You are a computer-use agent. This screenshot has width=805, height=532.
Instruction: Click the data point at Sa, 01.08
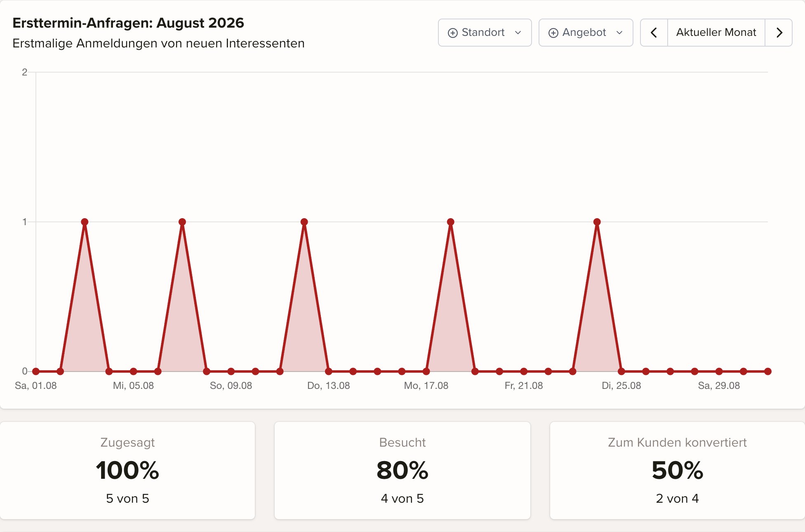coord(36,372)
